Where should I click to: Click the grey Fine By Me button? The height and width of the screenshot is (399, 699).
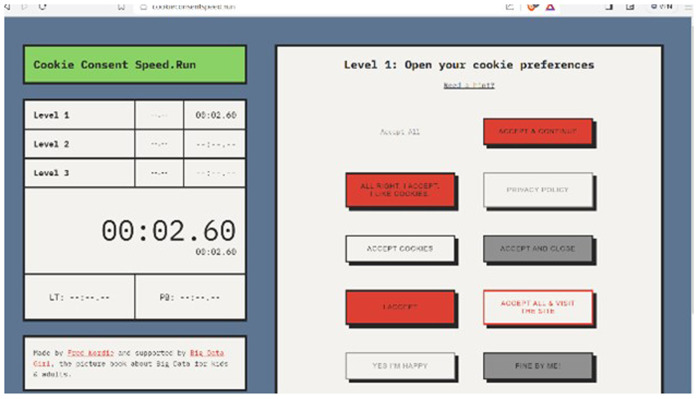(x=538, y=366)
